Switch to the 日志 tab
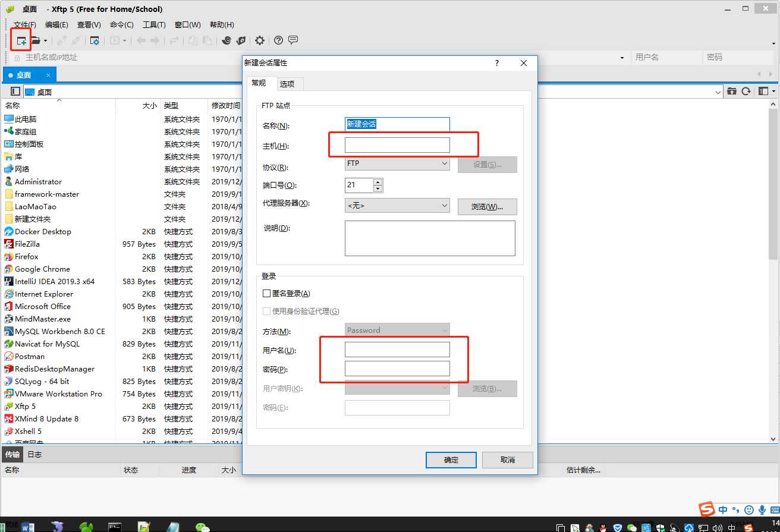Viewport: 780px width, 532px height. 34,455
